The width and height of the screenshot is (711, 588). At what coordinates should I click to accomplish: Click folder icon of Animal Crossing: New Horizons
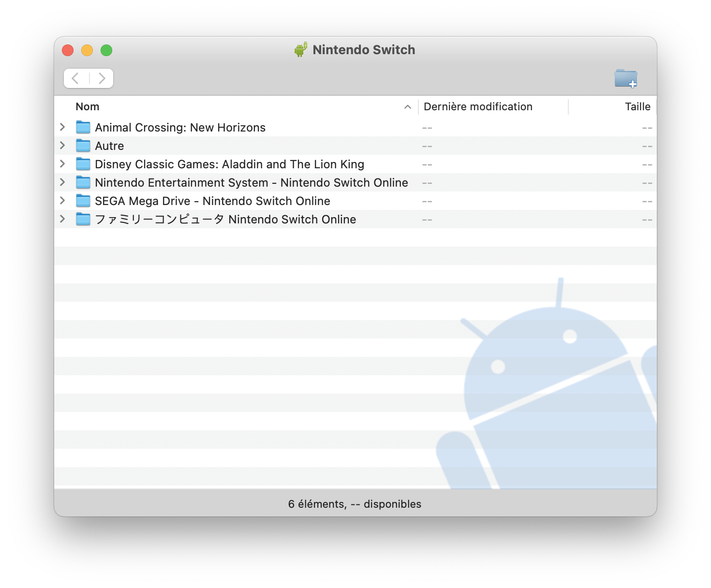83,127
